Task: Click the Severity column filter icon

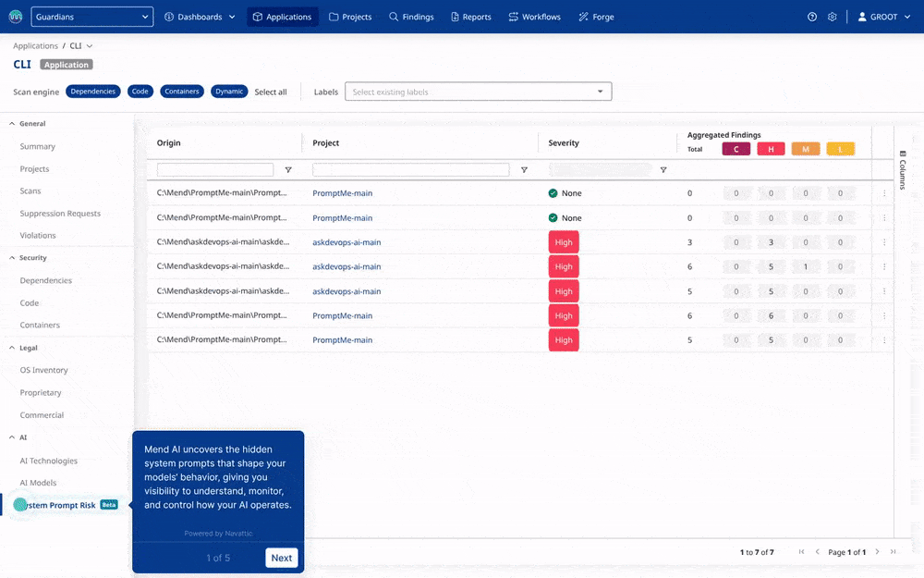Action: click(663, 170)
